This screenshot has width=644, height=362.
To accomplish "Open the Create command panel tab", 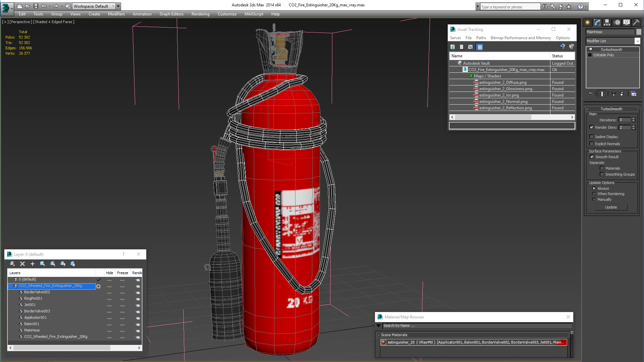I will click(x=588, y=22).
